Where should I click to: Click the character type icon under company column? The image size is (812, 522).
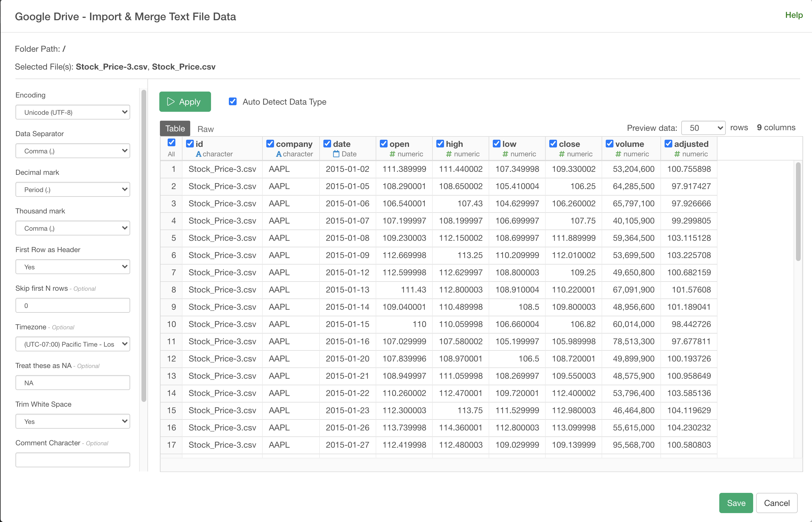(x=278, y=154)
